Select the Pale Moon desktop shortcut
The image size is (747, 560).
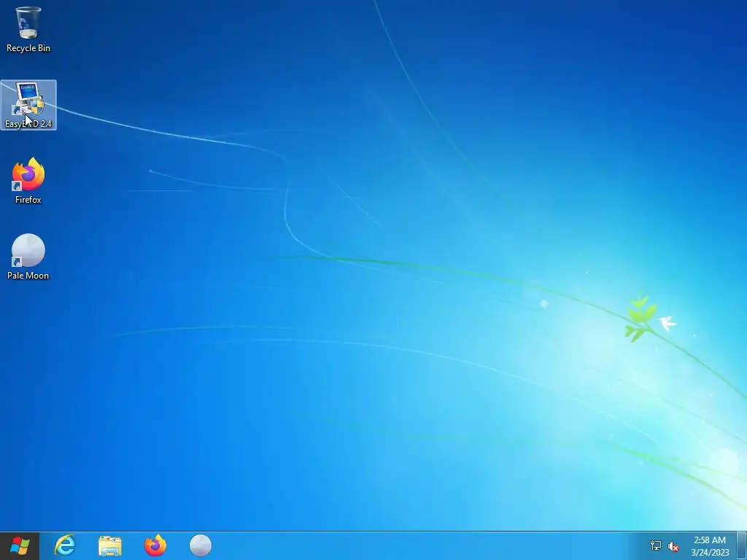click(28, 257)
